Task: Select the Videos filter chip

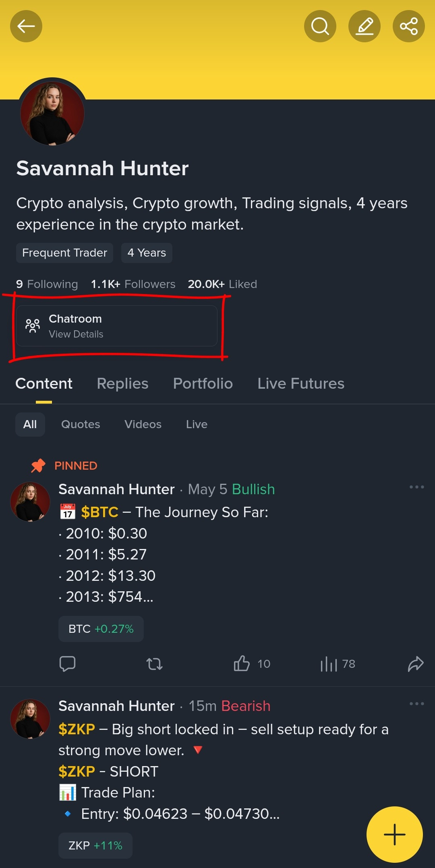Action: (x=143, y=424)
